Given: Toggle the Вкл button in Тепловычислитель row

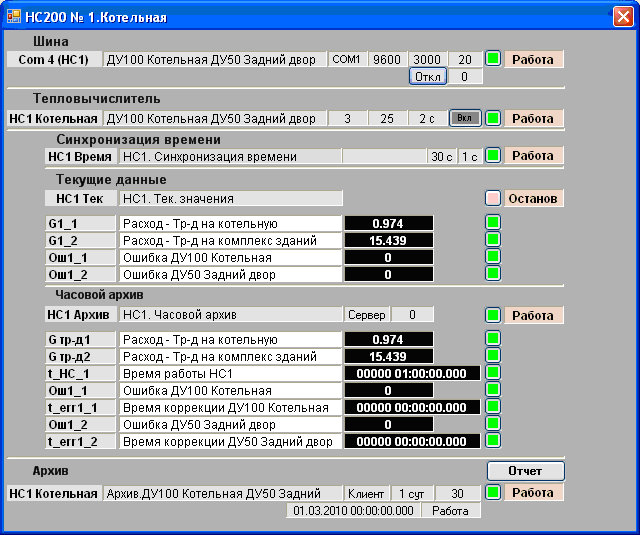Looking at the screenshot, I should pos(465,118).
